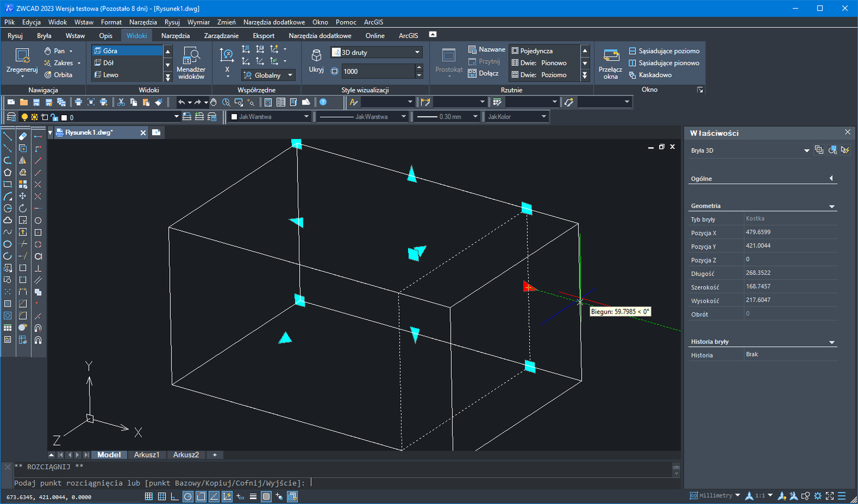Screen dimensions: 858x504
Task: Click the Save diskette icon in toolbar
Action: click(36, 102)
